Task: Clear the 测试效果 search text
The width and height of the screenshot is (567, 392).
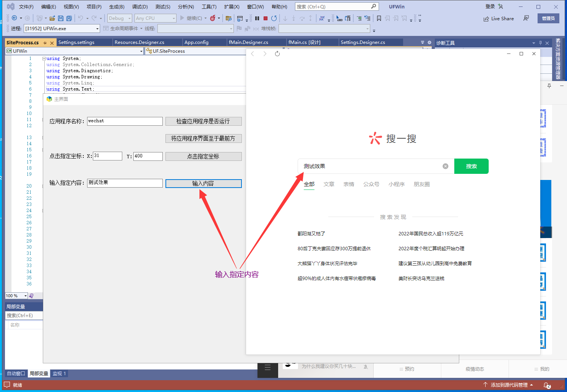Action: 446,166
